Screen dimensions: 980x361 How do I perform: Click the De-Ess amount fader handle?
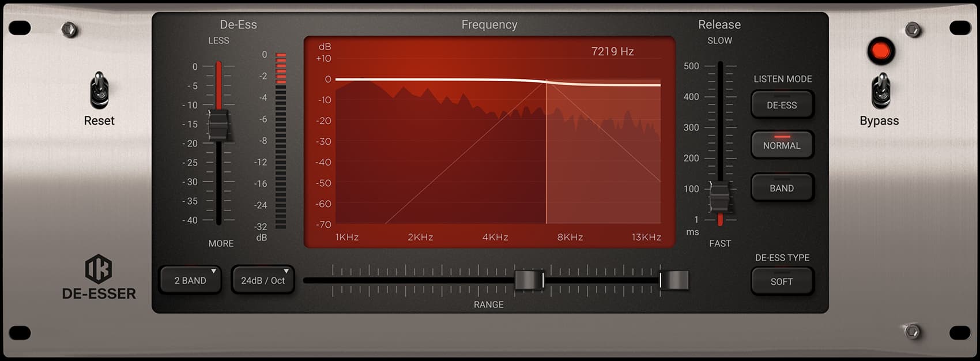coord(218,125)
